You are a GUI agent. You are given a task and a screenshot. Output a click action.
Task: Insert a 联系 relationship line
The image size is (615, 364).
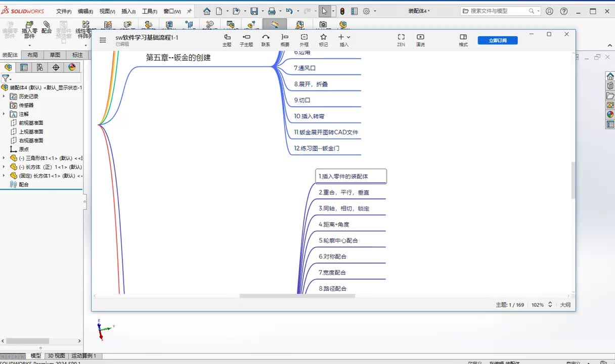(x=266, y=40)
